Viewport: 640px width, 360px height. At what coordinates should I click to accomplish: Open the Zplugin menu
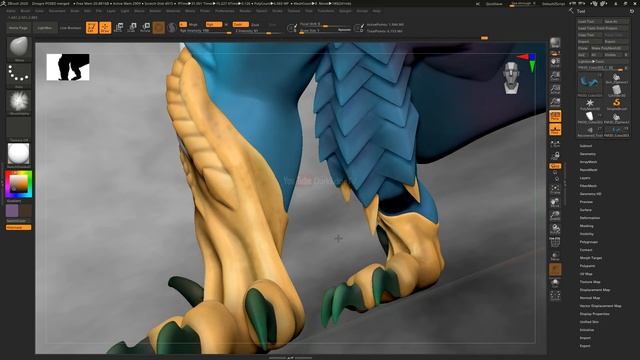click(345, 11)
